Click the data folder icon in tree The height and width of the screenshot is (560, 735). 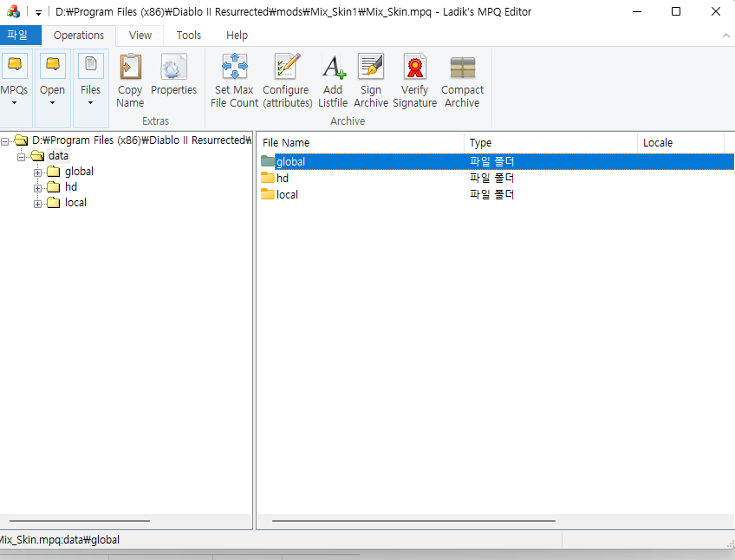pyautogui.click(x=37, y=156)
